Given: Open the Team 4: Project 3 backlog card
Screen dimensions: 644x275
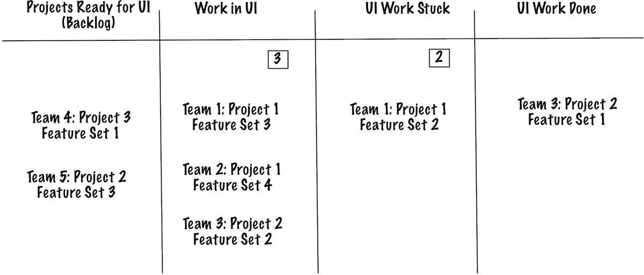Looking at the screenshot, I should [x=81, y=125].
